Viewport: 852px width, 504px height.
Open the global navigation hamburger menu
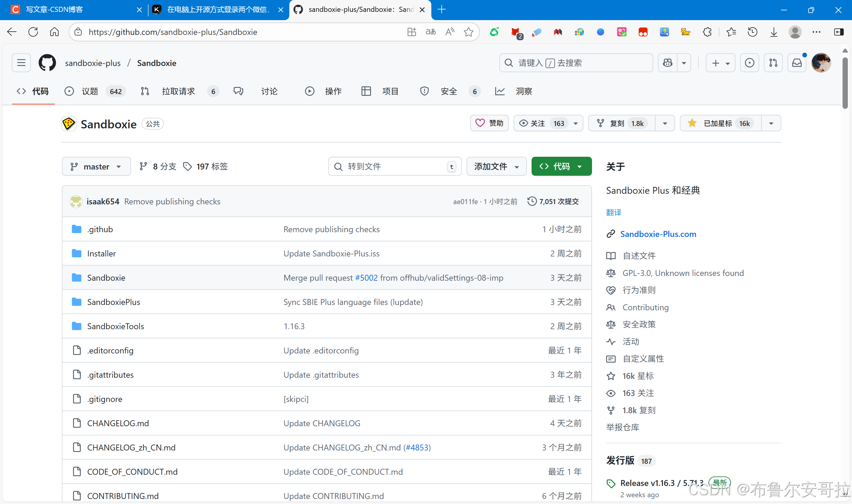pos(21,62)
